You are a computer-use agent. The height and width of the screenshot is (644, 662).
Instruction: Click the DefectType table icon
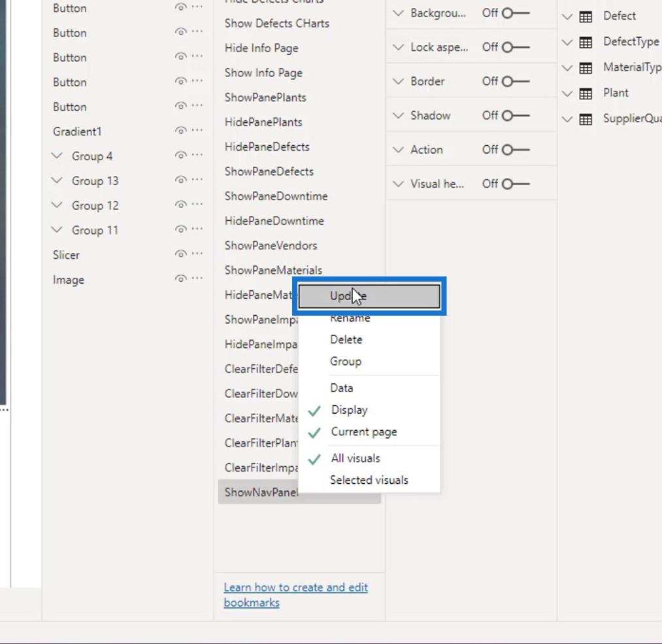coord(586,42)
